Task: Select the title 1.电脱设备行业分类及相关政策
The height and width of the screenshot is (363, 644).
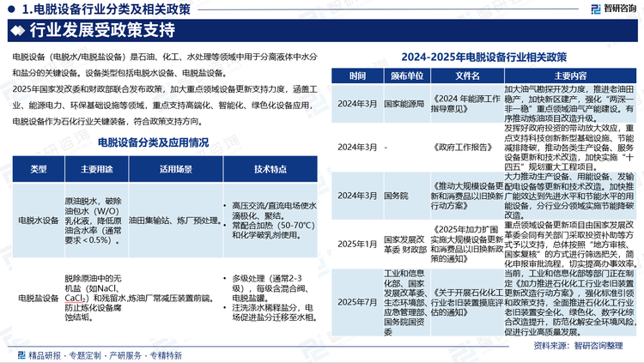Action: tap(106, 9)
